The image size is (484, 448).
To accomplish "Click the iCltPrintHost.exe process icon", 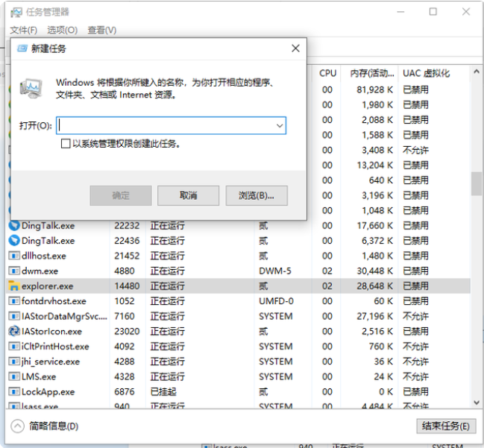I will point(14,347).
